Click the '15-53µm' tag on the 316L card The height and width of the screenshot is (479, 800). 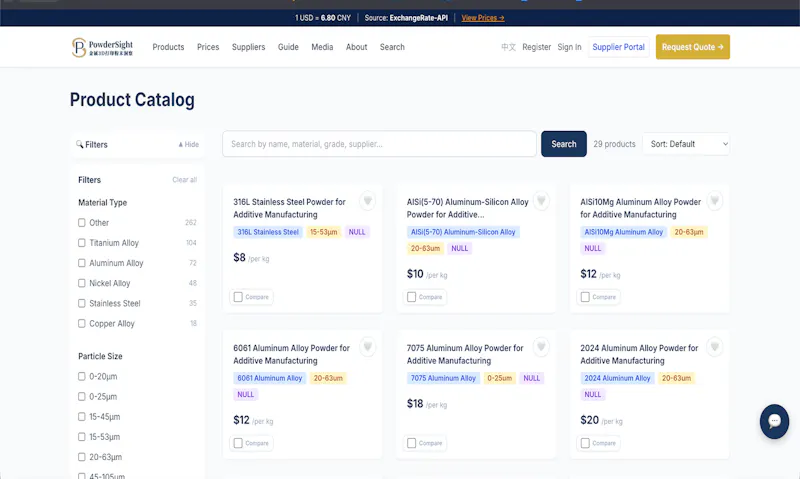(323, 232)
